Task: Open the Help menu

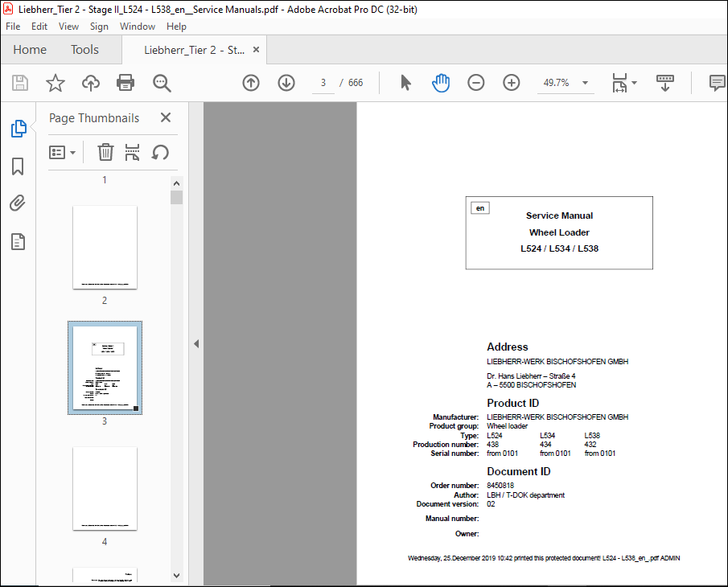Action: (x=176, y=27)
